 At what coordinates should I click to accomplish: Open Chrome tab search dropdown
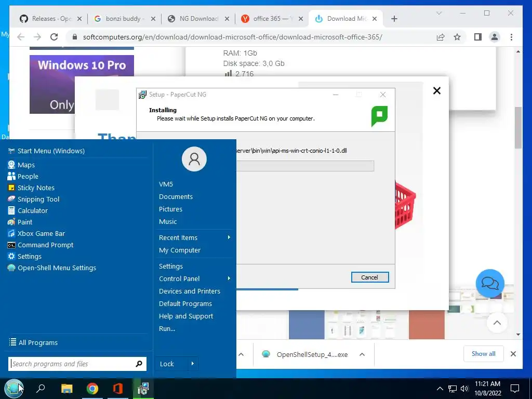tap(438, 13)
